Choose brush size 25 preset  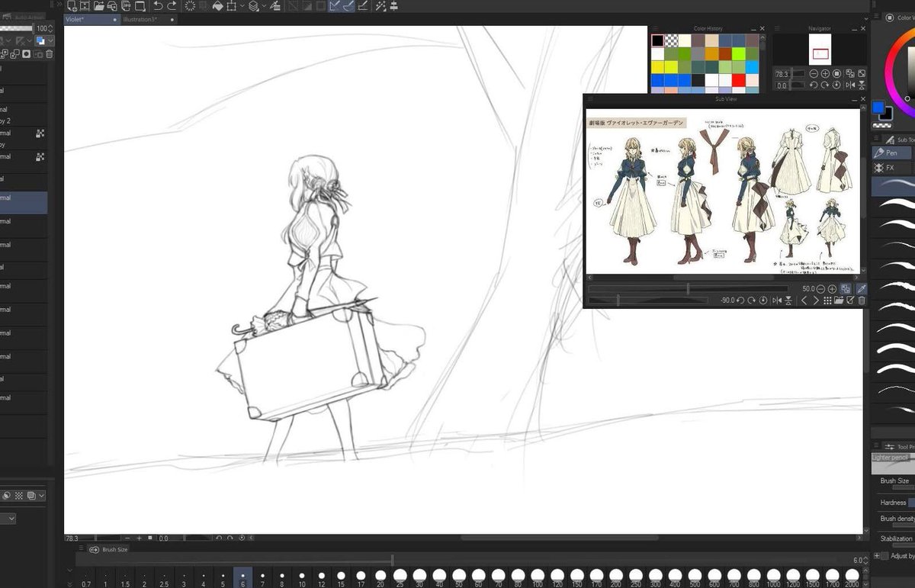pyautogui.click(x=400, y=577)
